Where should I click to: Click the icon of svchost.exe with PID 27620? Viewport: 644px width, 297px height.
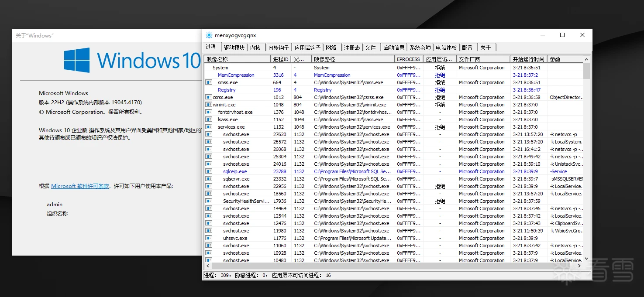209,134
